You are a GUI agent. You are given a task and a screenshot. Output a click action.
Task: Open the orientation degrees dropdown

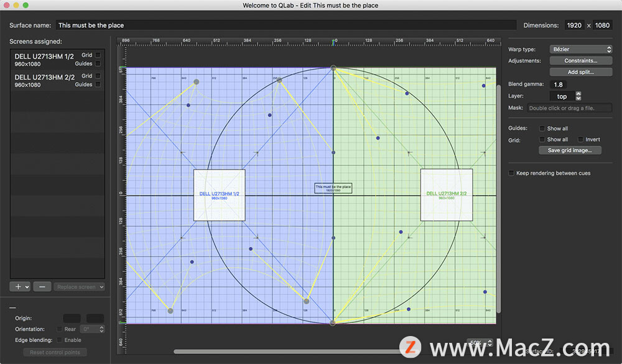click(92, 329)
